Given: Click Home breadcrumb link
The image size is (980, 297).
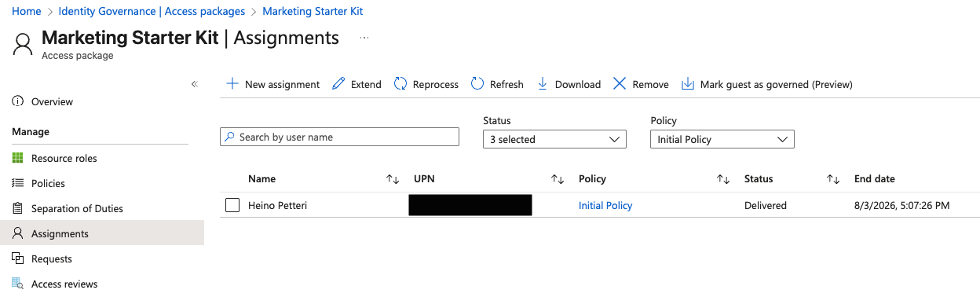Looking at the screenshot, I should [27, 12].
